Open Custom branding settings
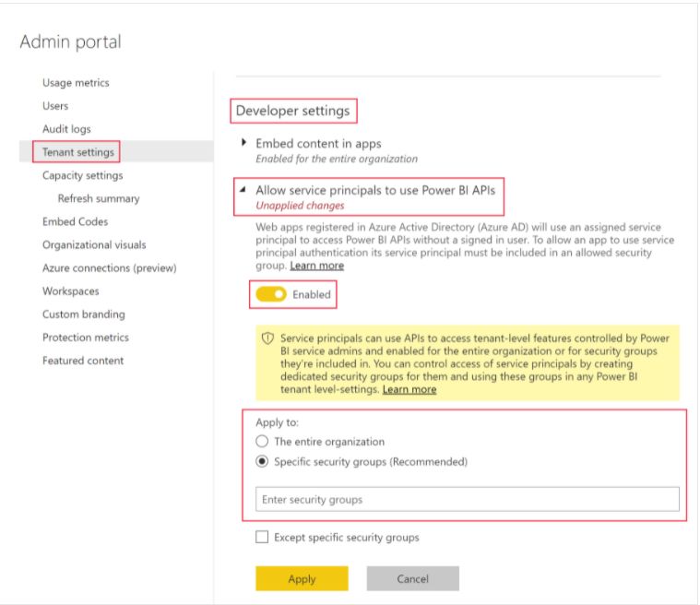 tap(84, 314)
